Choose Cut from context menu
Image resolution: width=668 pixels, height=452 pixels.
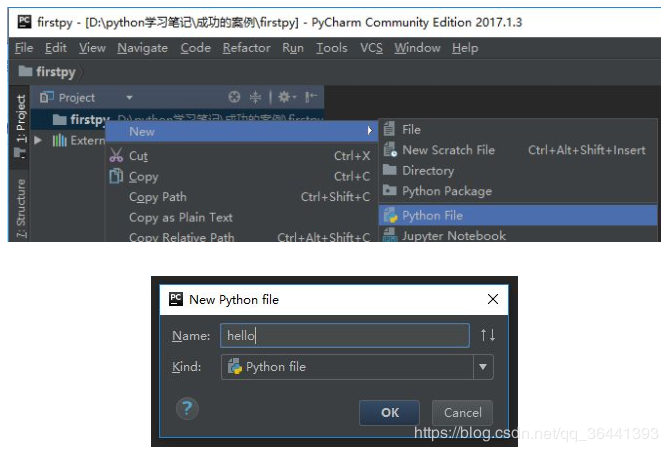[x=242, y=156]
